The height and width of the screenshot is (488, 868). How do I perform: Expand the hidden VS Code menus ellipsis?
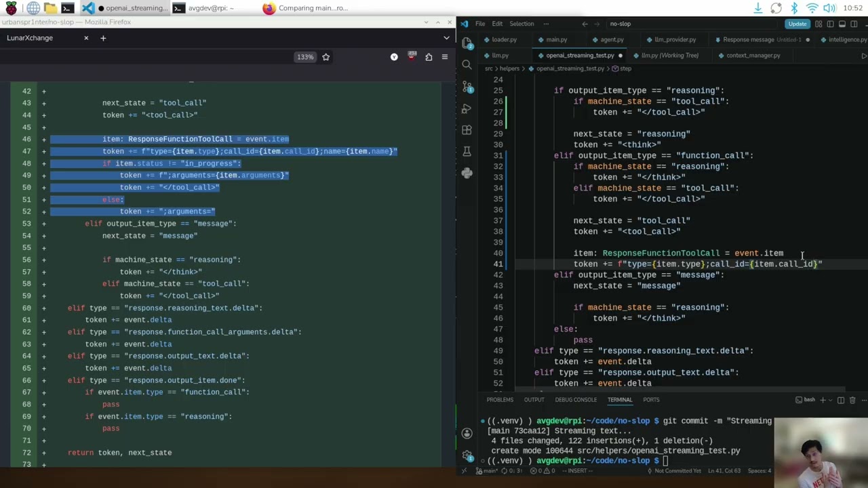[546, 24]
